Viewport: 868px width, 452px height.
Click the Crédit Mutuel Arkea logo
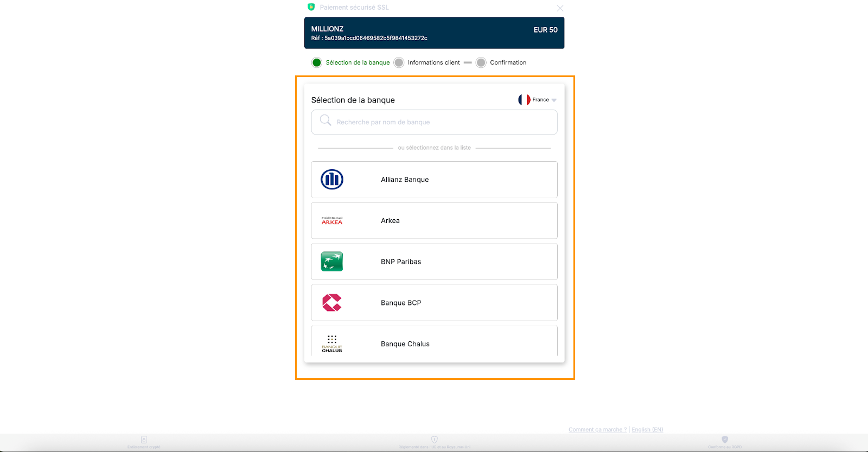pyautogui.click(x=332, y=221)
